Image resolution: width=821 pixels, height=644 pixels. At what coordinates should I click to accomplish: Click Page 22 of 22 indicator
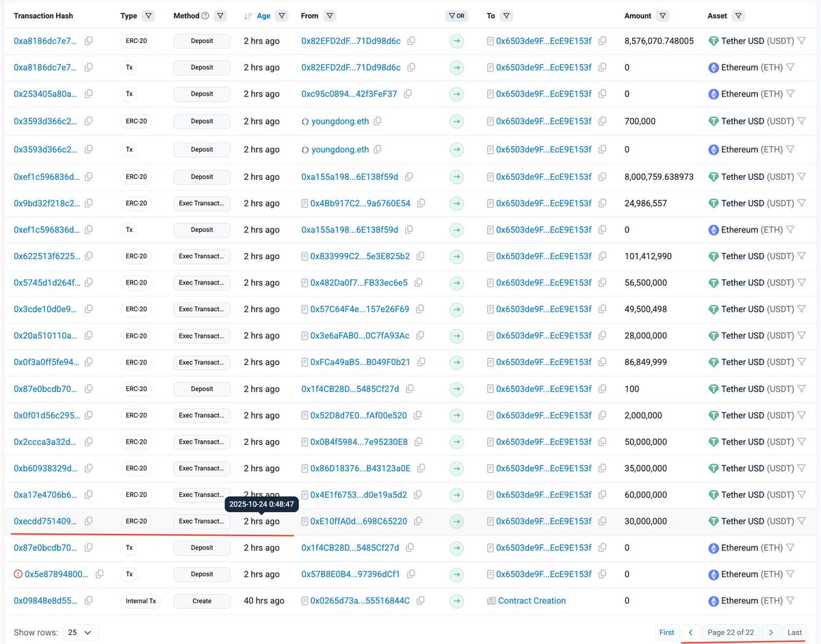tap(731, 632)
